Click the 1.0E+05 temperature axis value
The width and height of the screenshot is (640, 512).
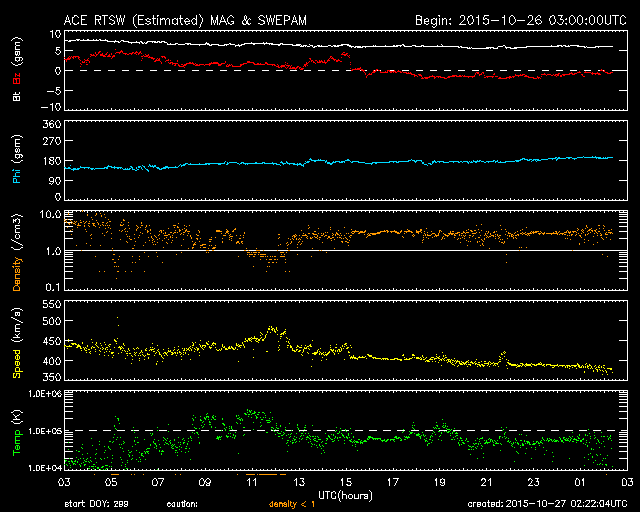pos(45,431)
